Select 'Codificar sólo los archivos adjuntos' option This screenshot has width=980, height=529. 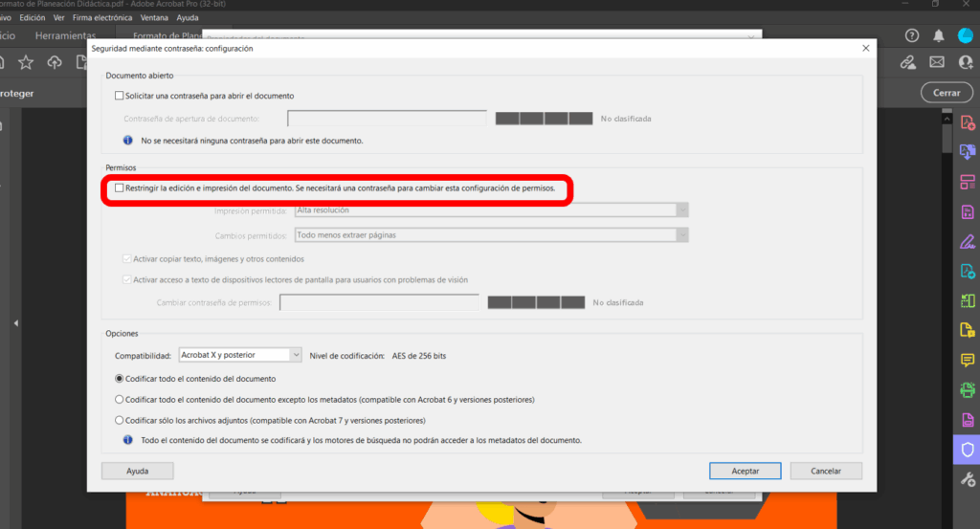[x=119, y=420]
